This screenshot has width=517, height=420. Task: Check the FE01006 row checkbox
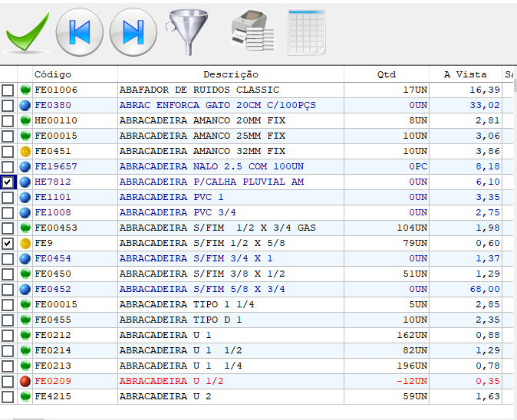click(x=8, y=90)
